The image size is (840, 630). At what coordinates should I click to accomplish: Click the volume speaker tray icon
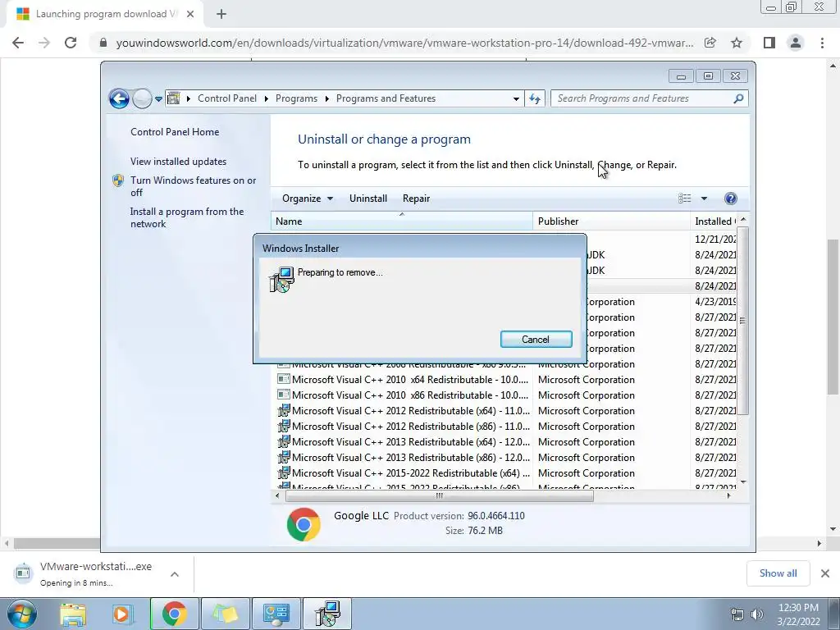click(x=757, y=614)
